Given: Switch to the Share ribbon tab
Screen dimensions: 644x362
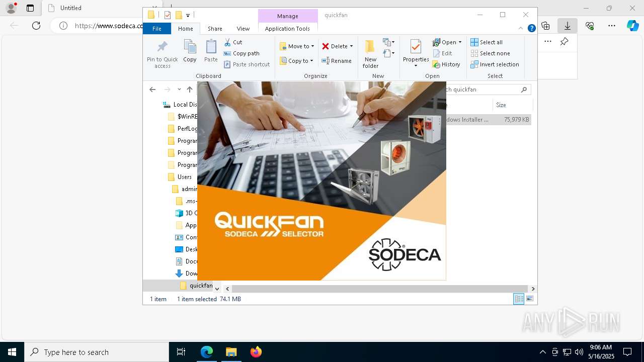Looking at the screenshot, I should [x=215, y=29].
